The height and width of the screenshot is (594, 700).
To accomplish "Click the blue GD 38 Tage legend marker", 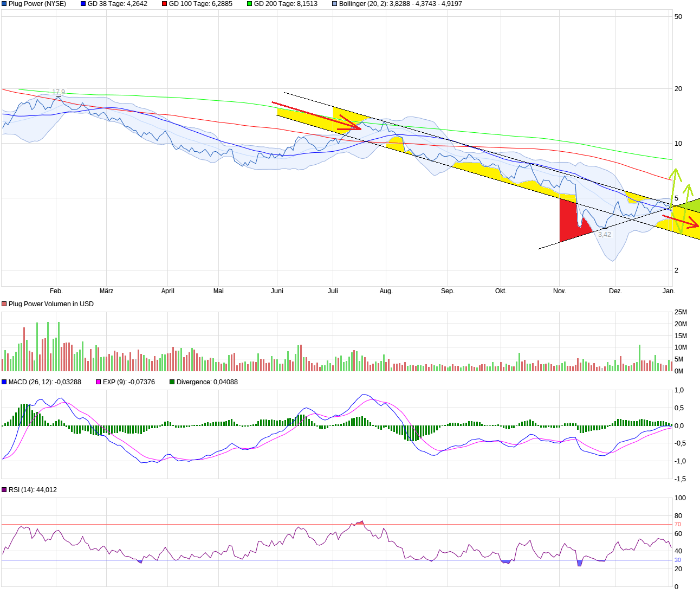I will (83, 4).
